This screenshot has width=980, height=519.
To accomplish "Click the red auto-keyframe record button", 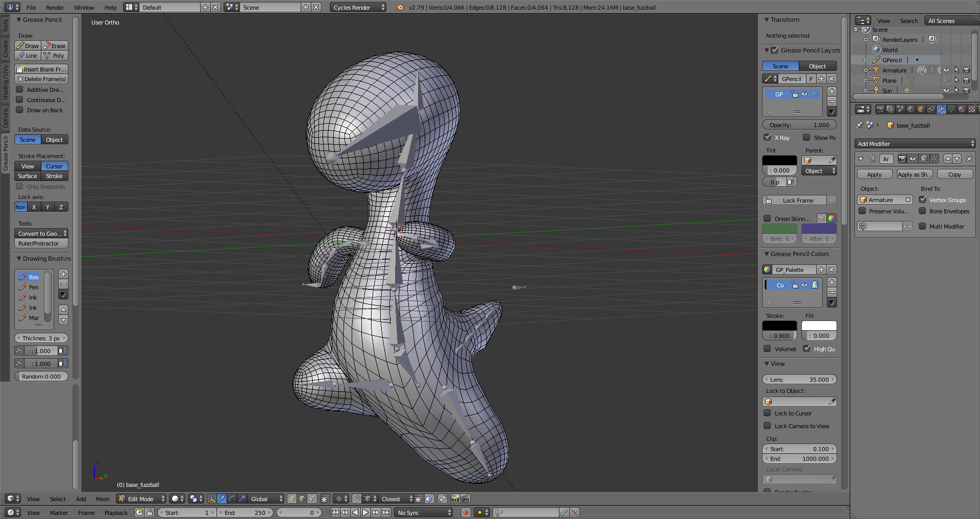I will coord(465,512).
